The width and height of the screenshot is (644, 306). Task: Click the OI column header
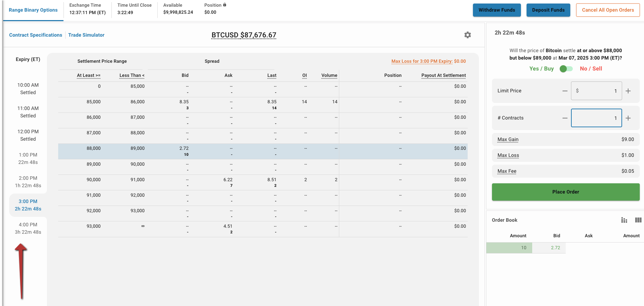click(305, 75)
